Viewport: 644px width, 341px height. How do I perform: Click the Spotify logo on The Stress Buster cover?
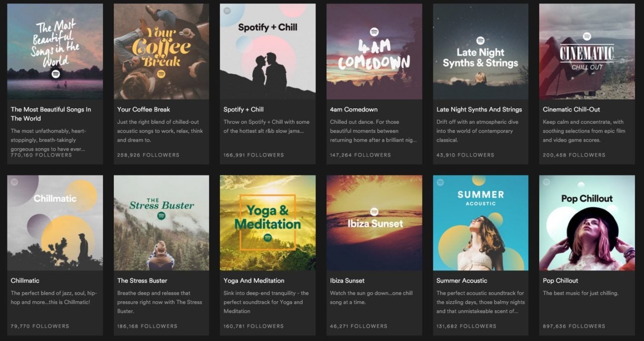(x=161, y=216)
